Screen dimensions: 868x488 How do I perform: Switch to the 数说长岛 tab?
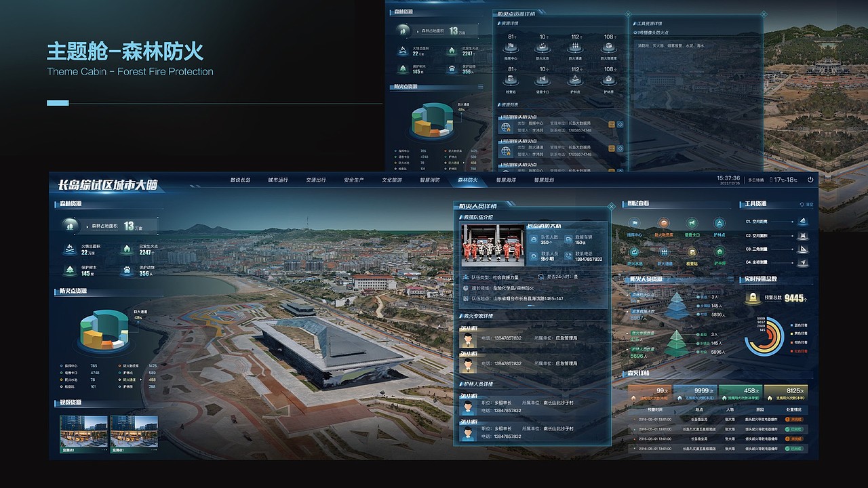(x=240, y=180)
